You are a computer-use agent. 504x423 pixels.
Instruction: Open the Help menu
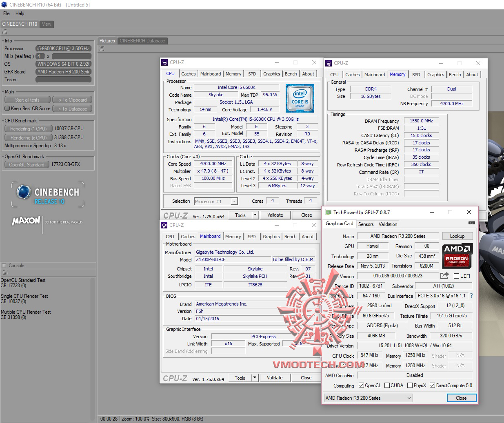[x=20, y=13]
